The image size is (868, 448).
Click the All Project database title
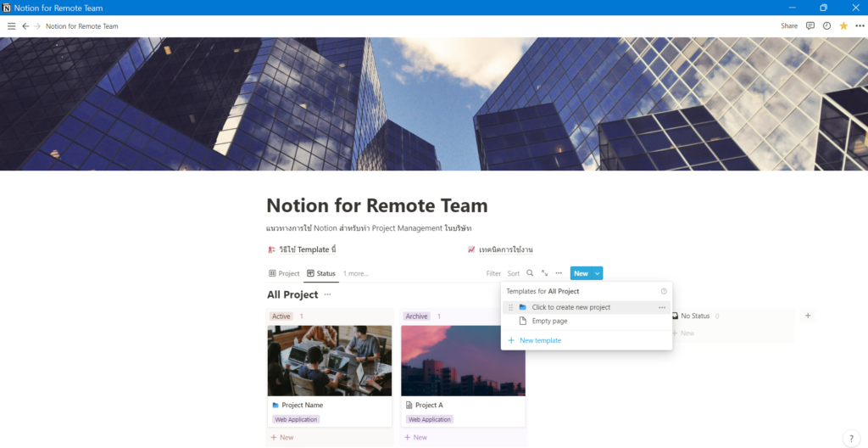click(x=292, y=294)
